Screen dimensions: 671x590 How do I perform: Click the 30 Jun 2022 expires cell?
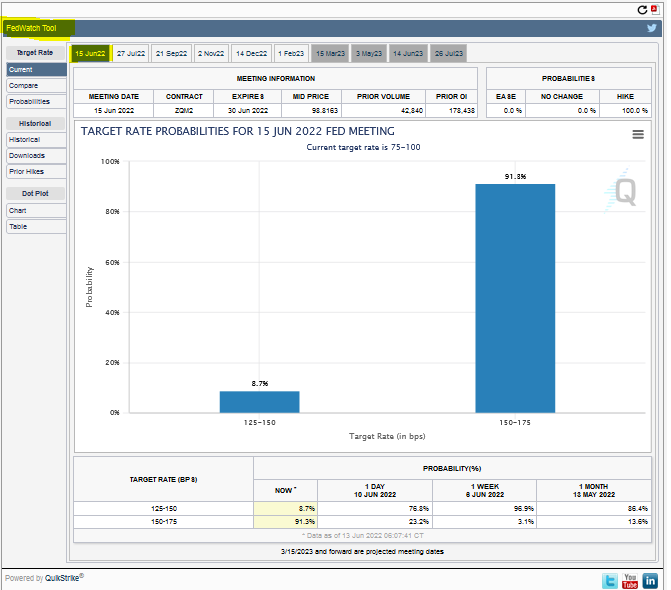pyautogui.click(x=248, y=110)
